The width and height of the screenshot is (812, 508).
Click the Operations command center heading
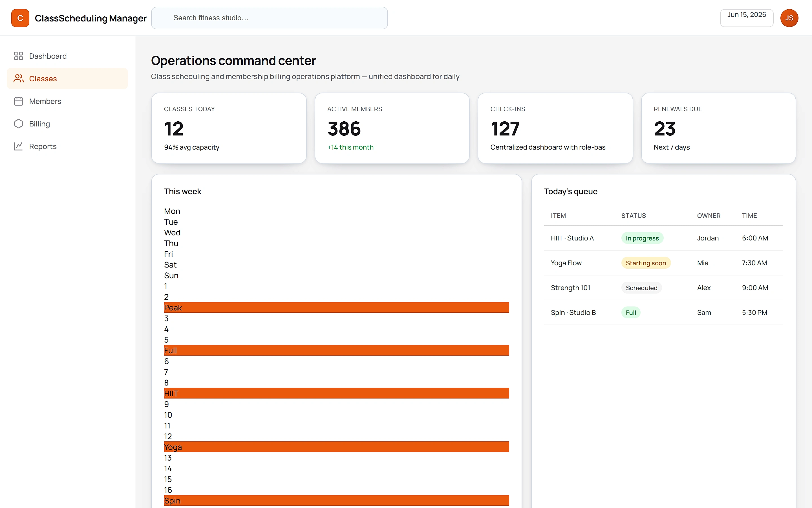[233, 61]
